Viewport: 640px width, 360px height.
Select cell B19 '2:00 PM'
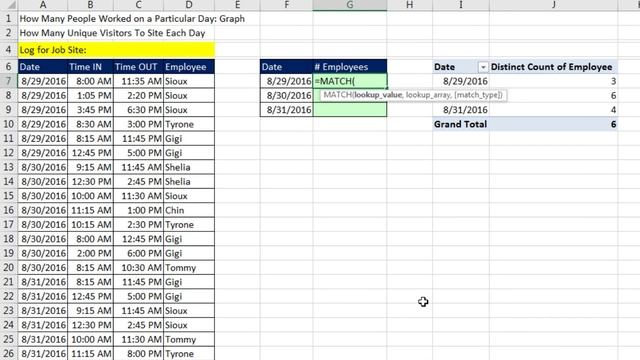click(90, 253)
